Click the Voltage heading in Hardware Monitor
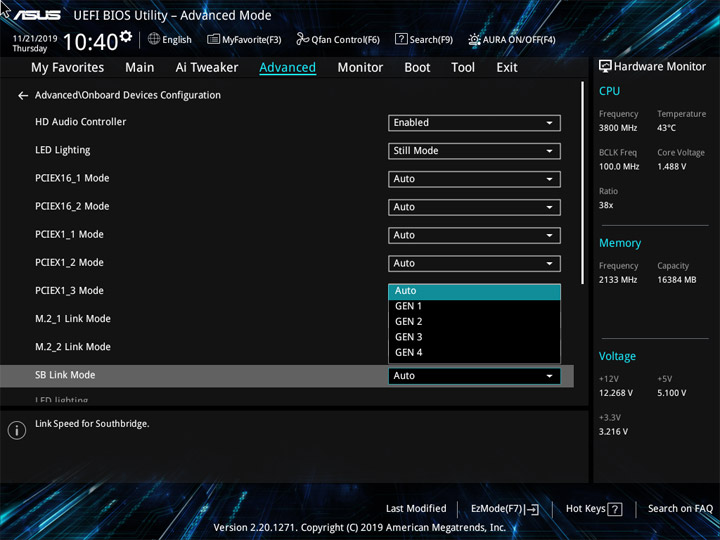720x540 pixels. point(617,356)
